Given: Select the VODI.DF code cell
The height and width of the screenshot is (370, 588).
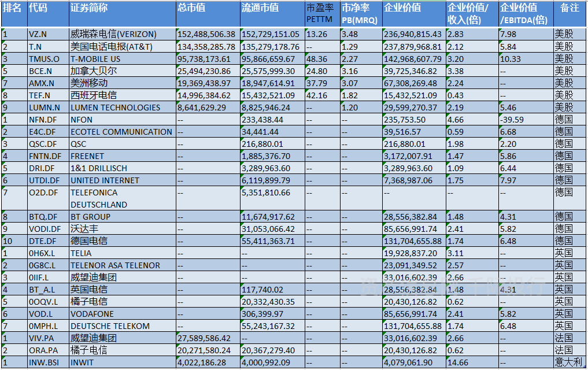Looking at the screenshot, I should tap(49, 229).
